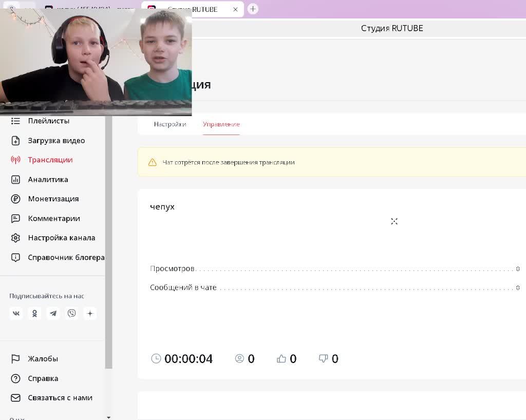Viewport: 526px width, 420px height.
Task: Click the Жалобы flag icon
Action: click(15, 359)
